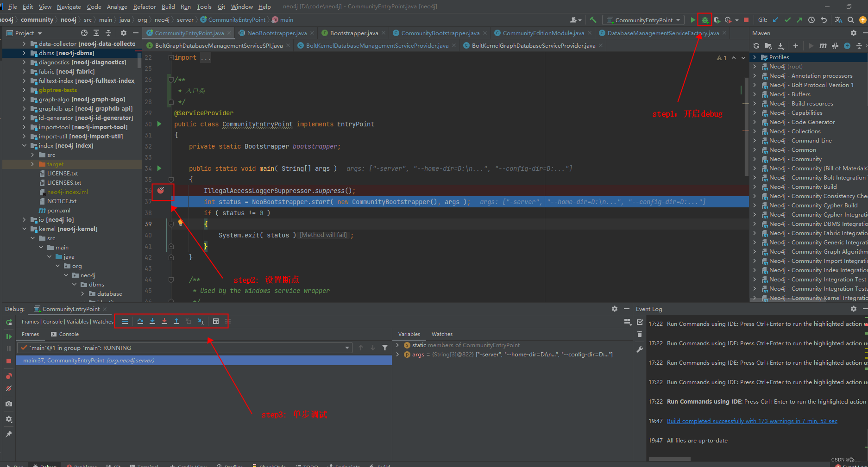The width and height of the screenshot is (868, 467).
Task: Toggle Maven Skip Tests Mode
Action: click(847, 46)
